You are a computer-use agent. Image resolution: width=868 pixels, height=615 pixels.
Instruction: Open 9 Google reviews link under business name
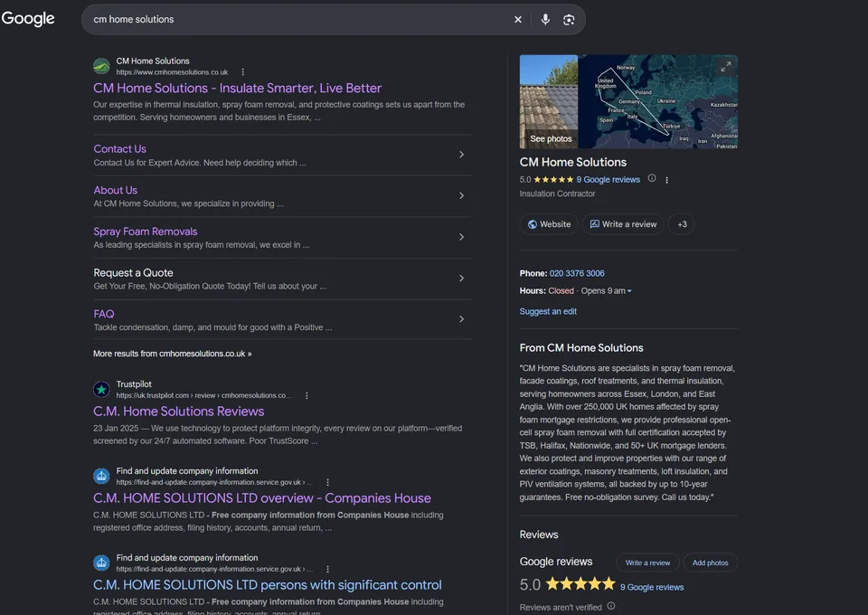(x=608, y=179)
